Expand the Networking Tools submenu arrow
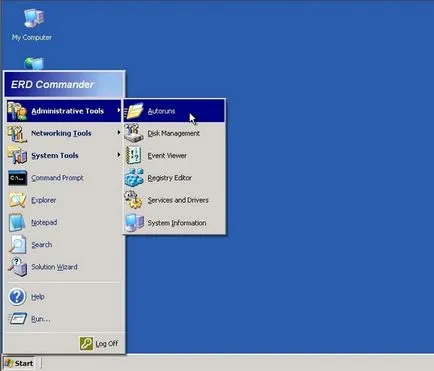This screenshot has height=371, width=434. (118, 133)
